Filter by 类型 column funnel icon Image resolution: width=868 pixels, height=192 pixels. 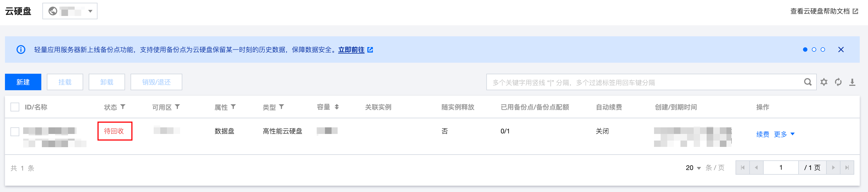pyautogui.click(x=281, y=107)
